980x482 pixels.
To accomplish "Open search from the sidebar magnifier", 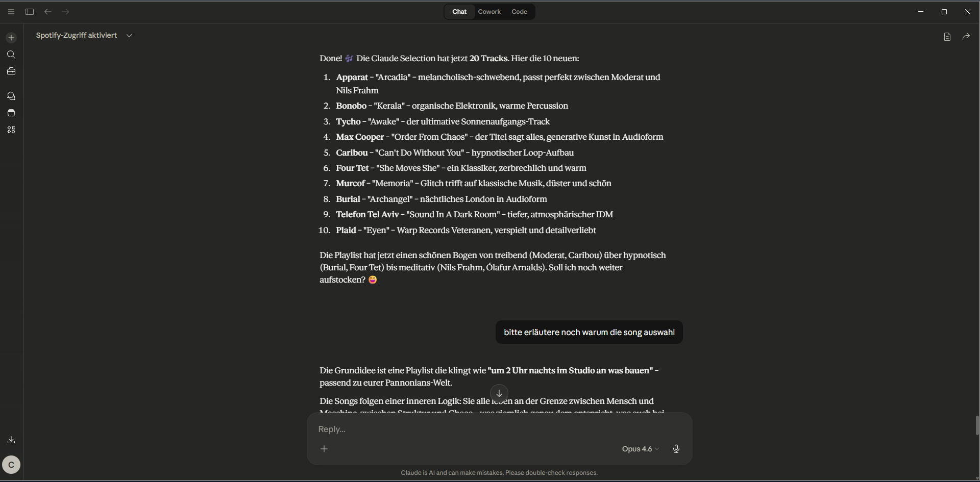I will pyautogui.click(x=11, y=55).
